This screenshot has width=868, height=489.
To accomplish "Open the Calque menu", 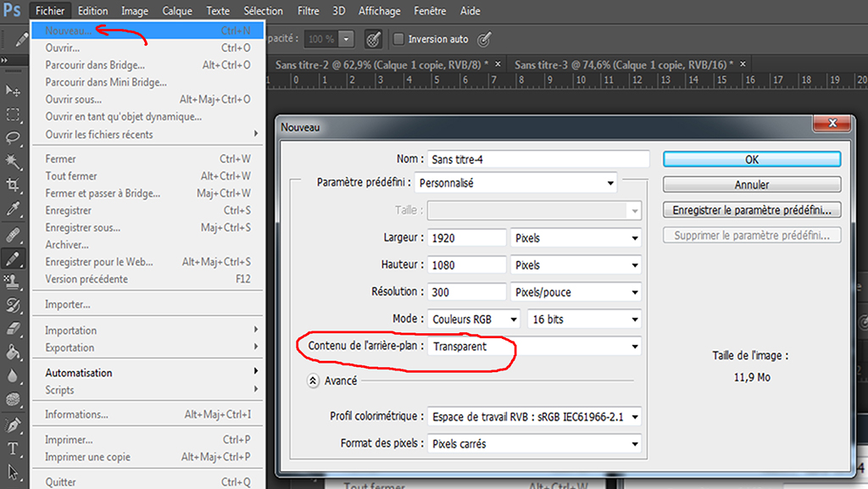I will (177, 10).
